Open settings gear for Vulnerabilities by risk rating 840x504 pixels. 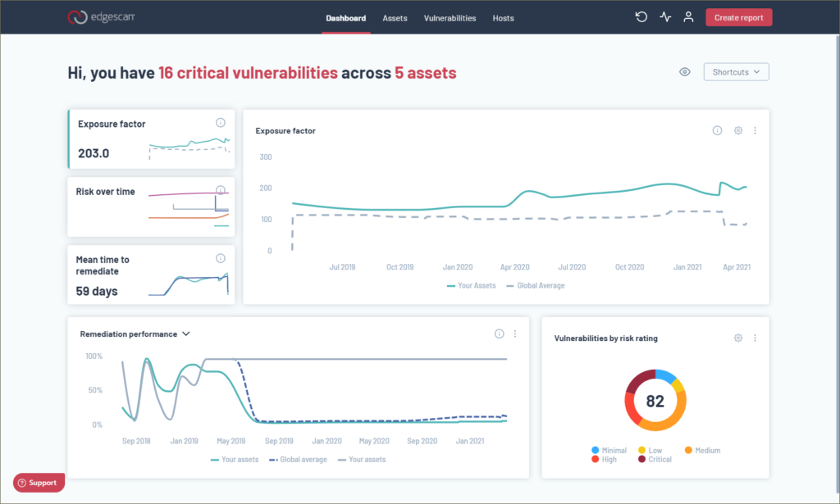(738, 338)
